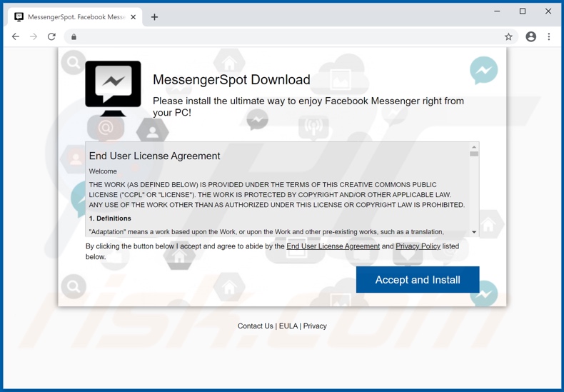Image resolution: width=564 pixels, height=392 pixels.
Task: Click the EULA scrollbar thumb
Action: (474, 154)
